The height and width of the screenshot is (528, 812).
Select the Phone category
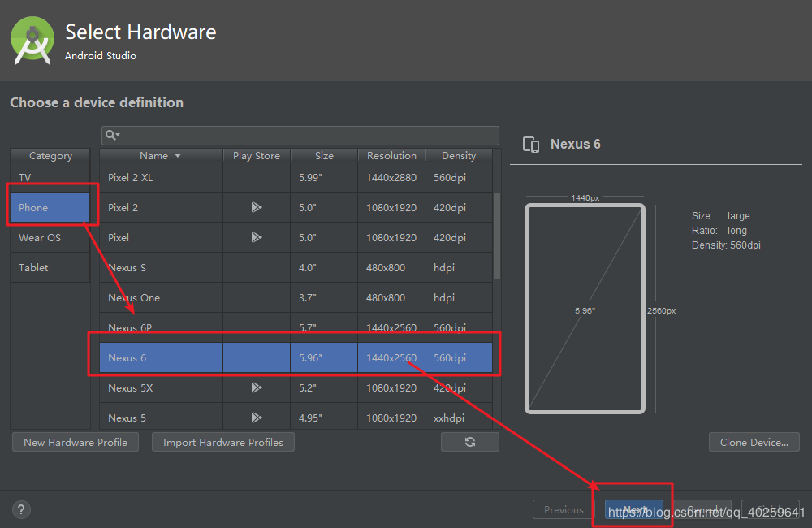(50, 207)
